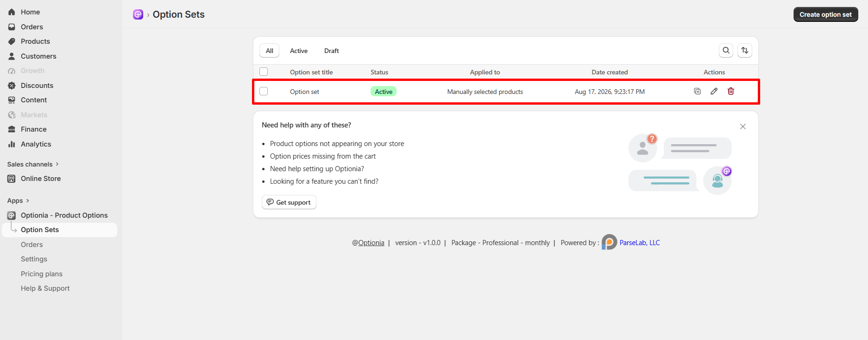Click the Get support button
The height and width of the screenshot is (340, 868).
(289, 202)
